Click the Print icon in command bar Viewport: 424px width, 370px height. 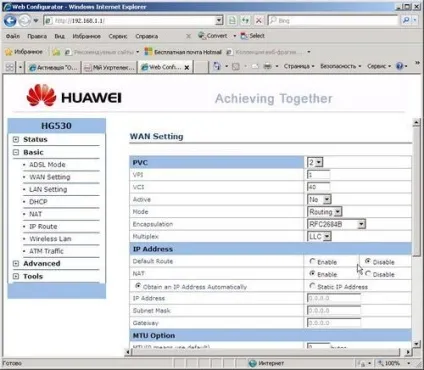[x=268, y=66]
